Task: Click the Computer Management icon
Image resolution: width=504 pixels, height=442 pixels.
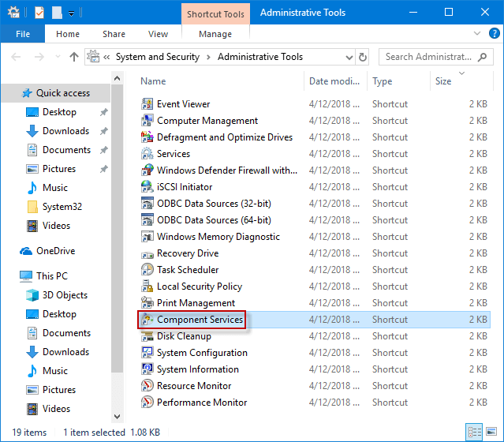Action: tap(147, 121)
